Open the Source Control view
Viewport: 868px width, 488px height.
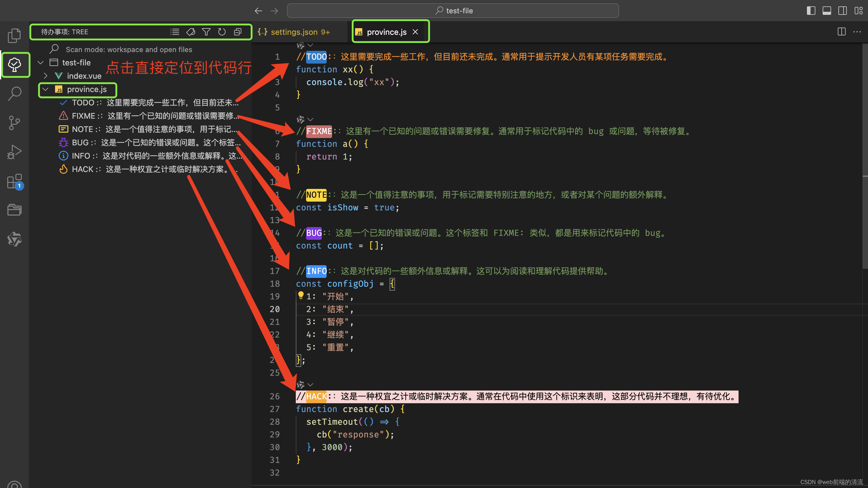tap(14, 122)
